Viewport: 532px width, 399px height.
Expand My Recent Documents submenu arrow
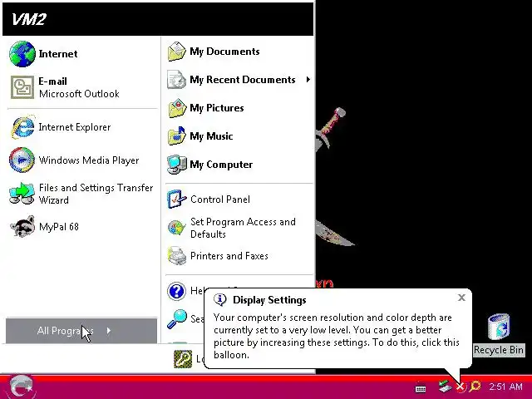pos(308,80)
